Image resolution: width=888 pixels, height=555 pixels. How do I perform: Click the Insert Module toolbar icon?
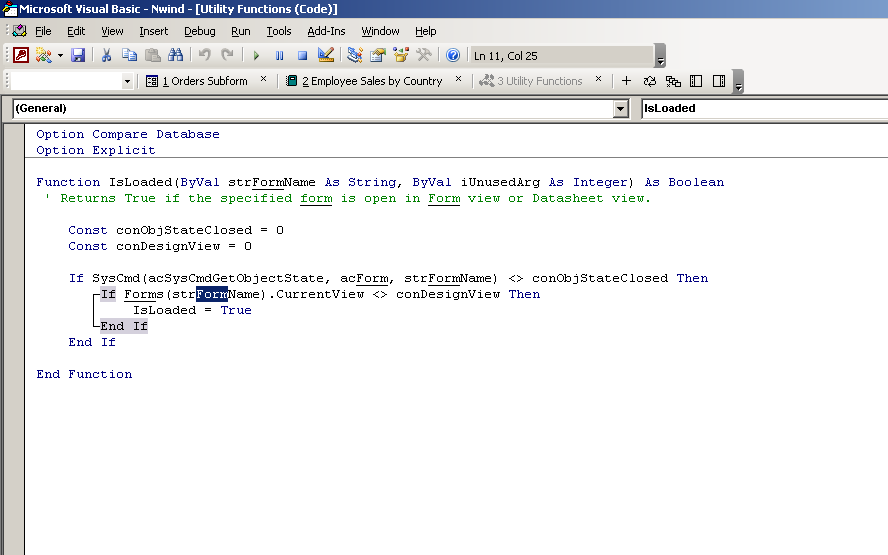point(43,55)
